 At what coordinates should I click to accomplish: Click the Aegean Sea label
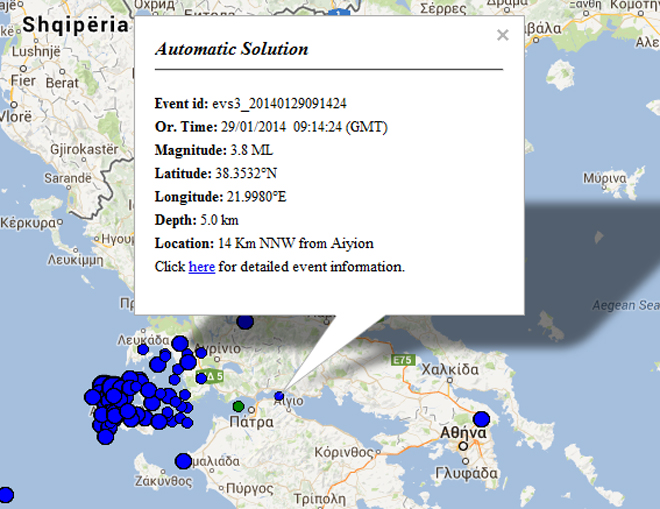coord(625,304)
